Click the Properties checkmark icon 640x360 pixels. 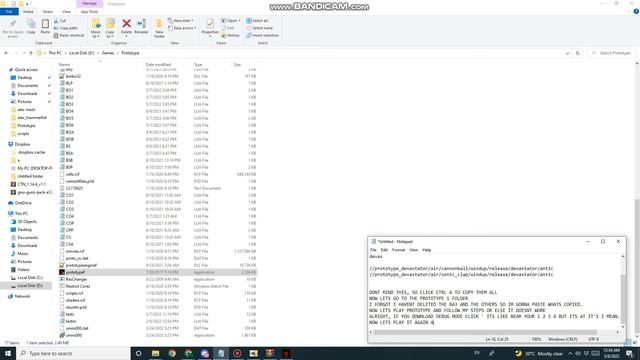(210, 24)
